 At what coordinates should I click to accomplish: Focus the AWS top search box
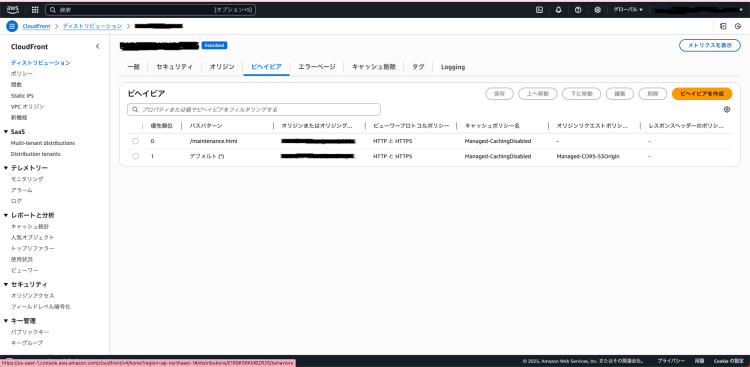pos(150,10)
